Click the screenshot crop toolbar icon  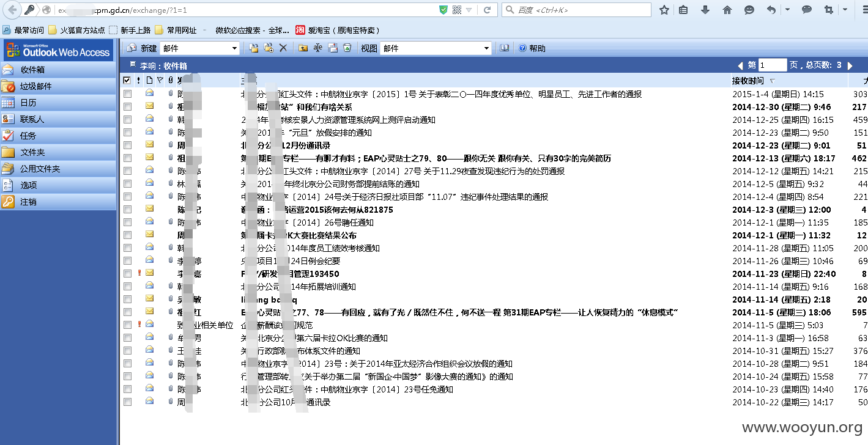(829, 10)
